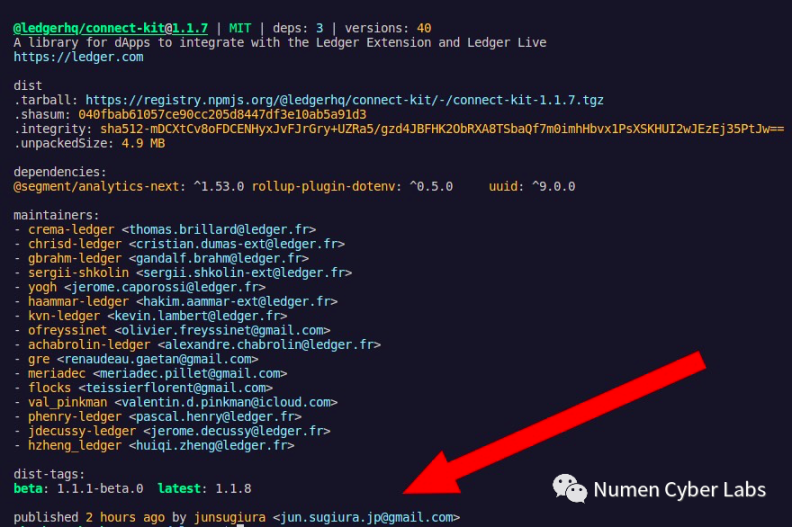Click the @ledgerhq/connect-kit@1.1.7 package title

[x=111, y=28]
